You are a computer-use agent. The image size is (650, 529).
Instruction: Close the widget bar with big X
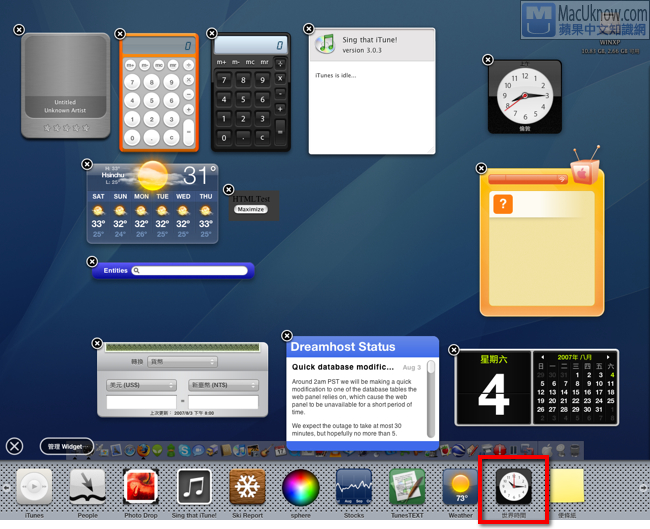pyautogui.click(x=15, y=446)
